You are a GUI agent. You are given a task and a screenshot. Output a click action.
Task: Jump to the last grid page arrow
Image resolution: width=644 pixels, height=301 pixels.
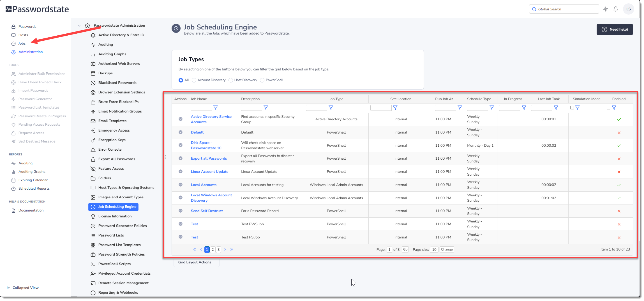(x=232, y=249)
